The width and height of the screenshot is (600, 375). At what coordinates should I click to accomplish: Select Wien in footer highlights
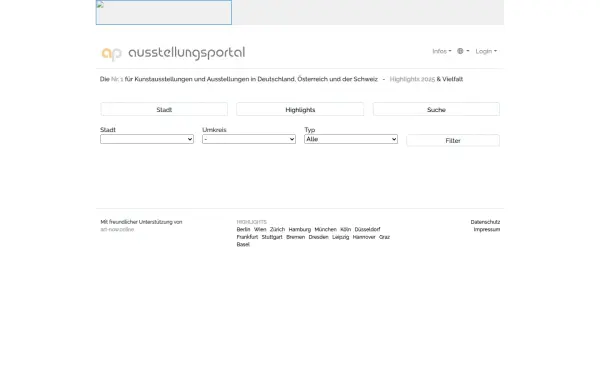point(260,230)
